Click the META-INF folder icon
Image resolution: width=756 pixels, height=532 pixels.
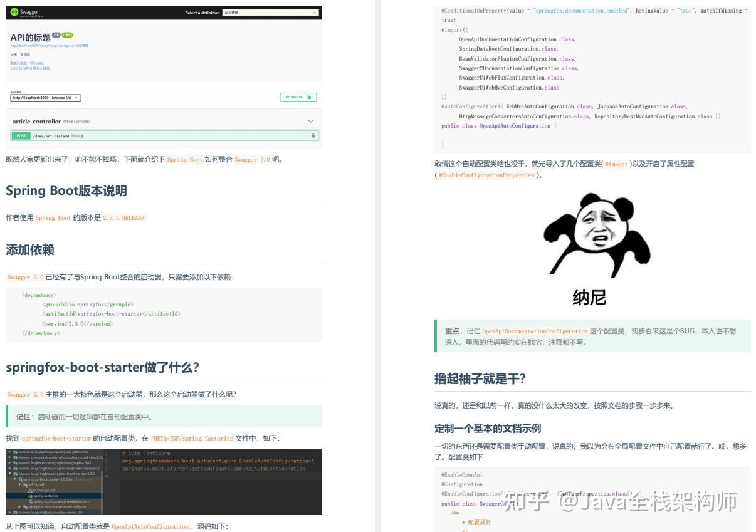[x=26, y=484]
